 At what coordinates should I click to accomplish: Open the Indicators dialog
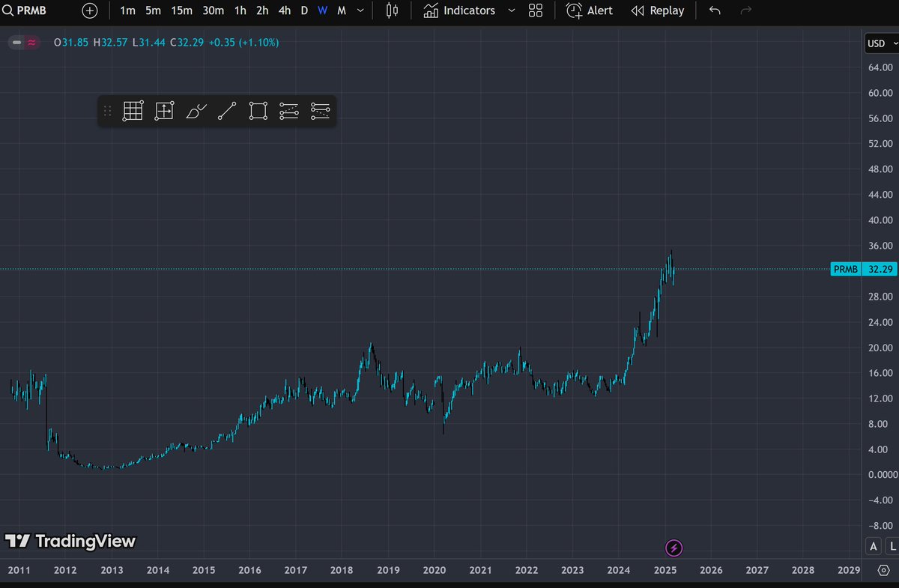click(459, 10)
